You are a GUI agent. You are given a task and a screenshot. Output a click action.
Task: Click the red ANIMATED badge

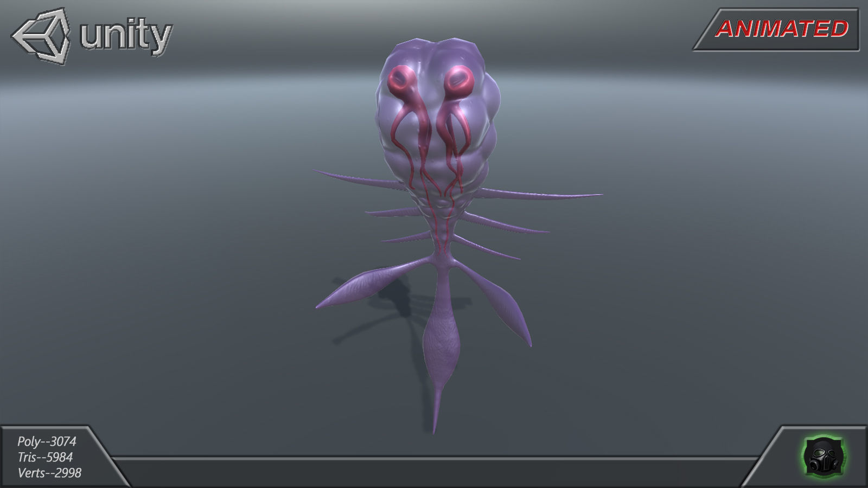(776, 29)
